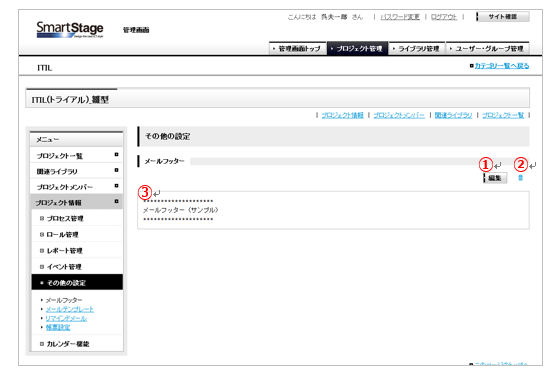Image resolution: width=546 pixels, height=369 pixels.
Task: Open the 帳票設定 link in the sidebar
Action: pos(58,327)
